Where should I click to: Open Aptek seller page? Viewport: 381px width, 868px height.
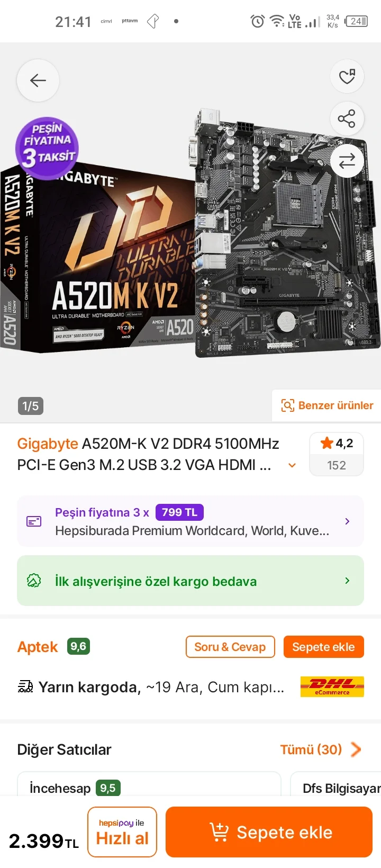(38, 647)
